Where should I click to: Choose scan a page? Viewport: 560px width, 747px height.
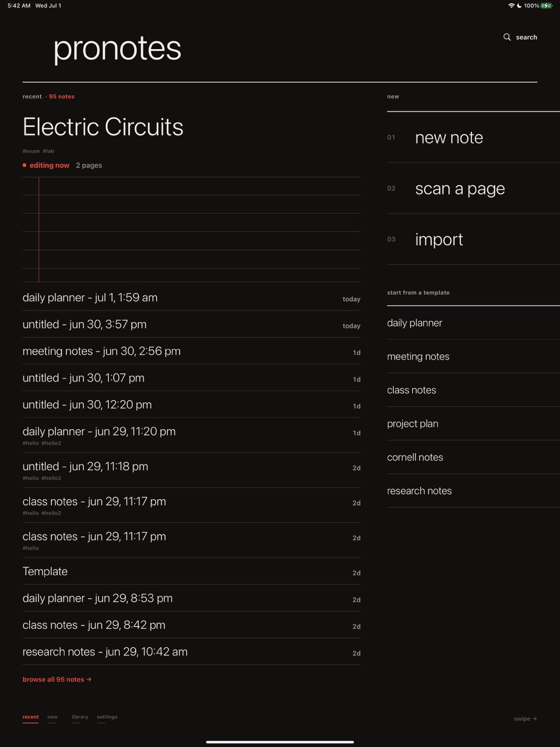473,188
